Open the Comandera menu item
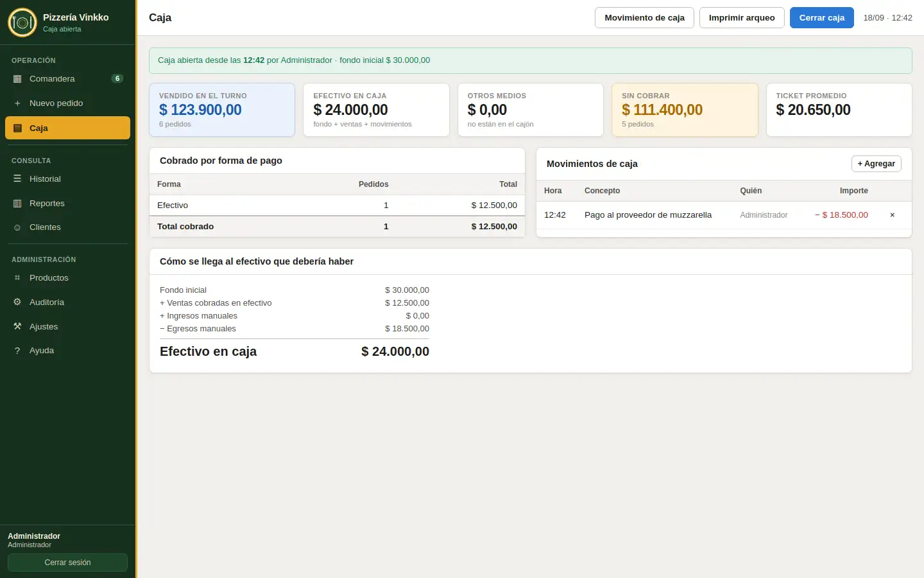This screenshot has height=578, width=924. [67, 79]
